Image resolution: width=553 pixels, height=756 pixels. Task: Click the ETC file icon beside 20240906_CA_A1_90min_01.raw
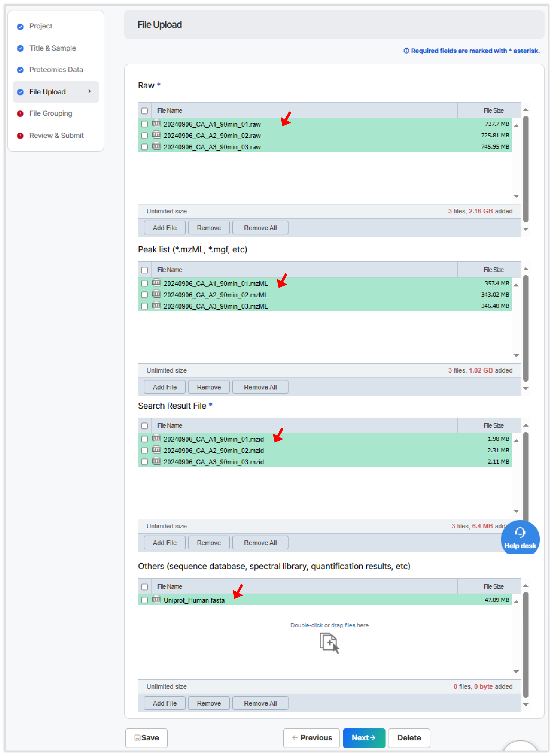(x=157, y=124)
